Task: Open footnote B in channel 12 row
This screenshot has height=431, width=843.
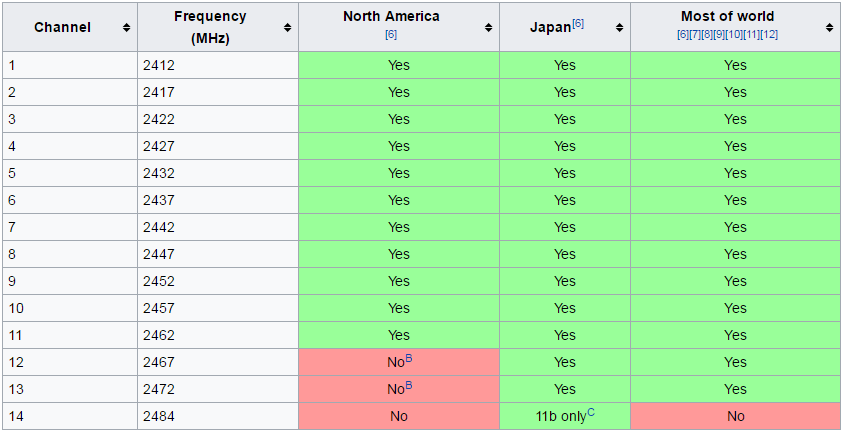Action: point(408,358)
